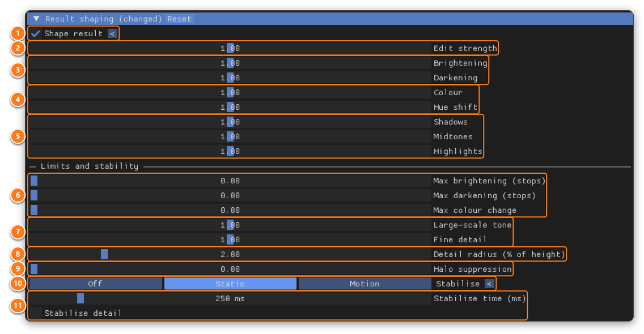644x334 pixels.
Task: Click the Max brightening (stops) slider
Action: [230, 181]
